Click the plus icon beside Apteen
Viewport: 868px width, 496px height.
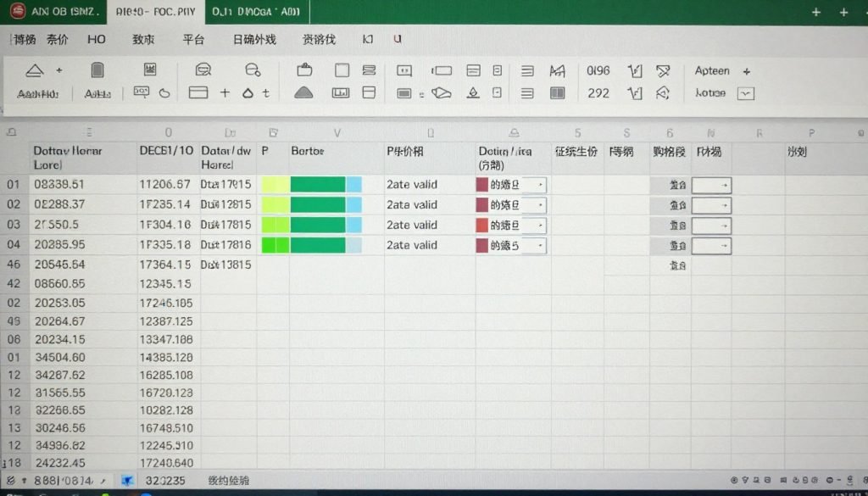(x=746, y=71)
